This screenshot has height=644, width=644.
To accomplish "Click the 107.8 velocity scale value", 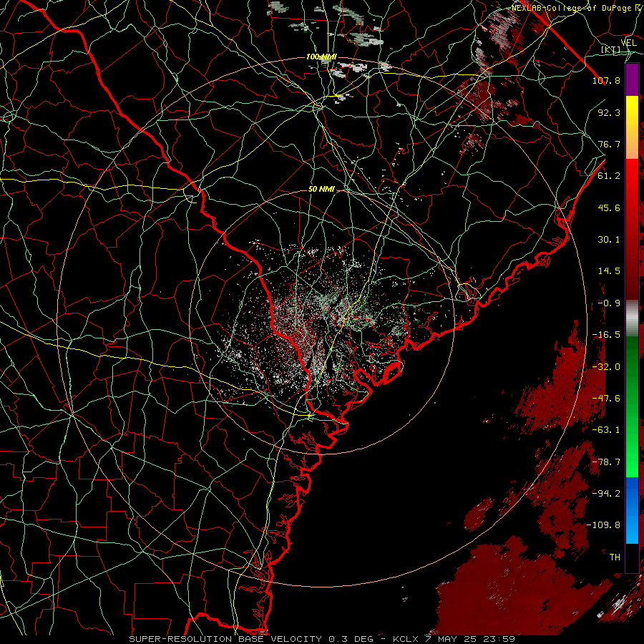I will coord(606,80).
